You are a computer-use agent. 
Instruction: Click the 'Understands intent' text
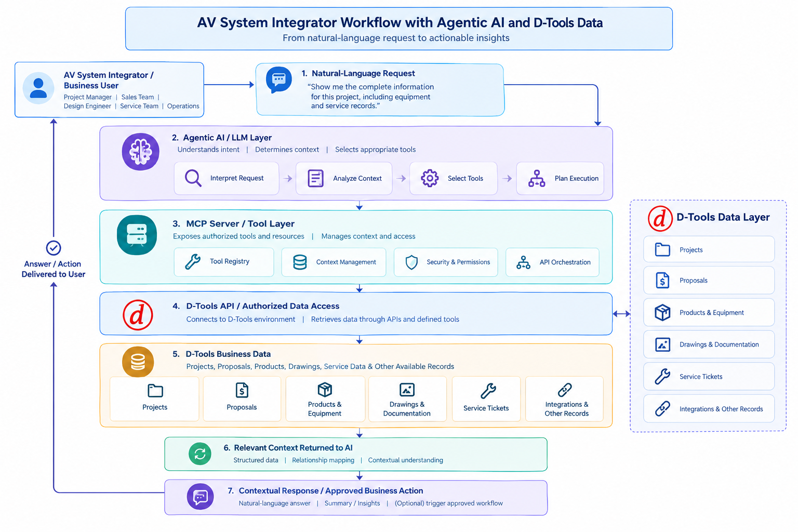[208, 150]
